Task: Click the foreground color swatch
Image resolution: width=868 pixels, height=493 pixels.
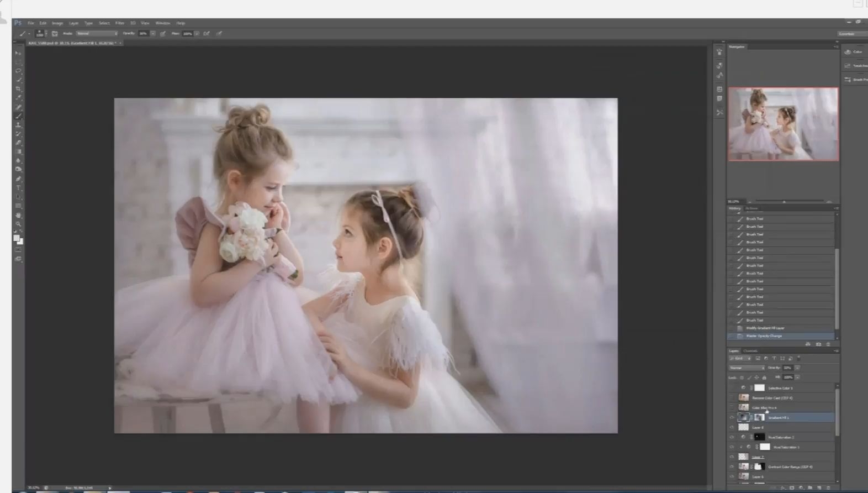Action: click(x=17, y=238)
